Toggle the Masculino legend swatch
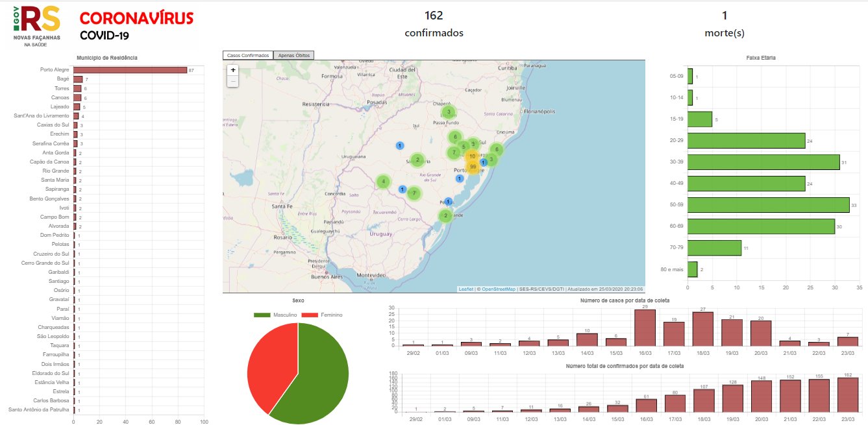The image size is (868, 425). click(262, 315)
